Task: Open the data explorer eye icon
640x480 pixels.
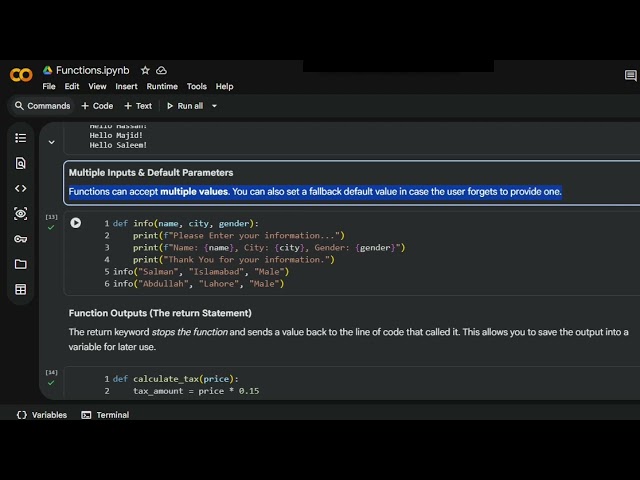Action: (20, 214)
